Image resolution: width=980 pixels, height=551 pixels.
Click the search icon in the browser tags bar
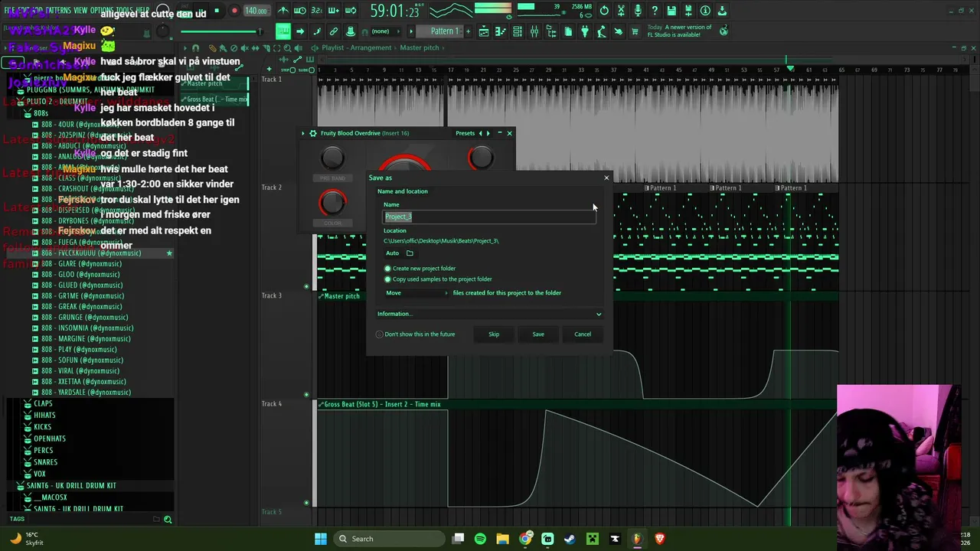(168, 520)
